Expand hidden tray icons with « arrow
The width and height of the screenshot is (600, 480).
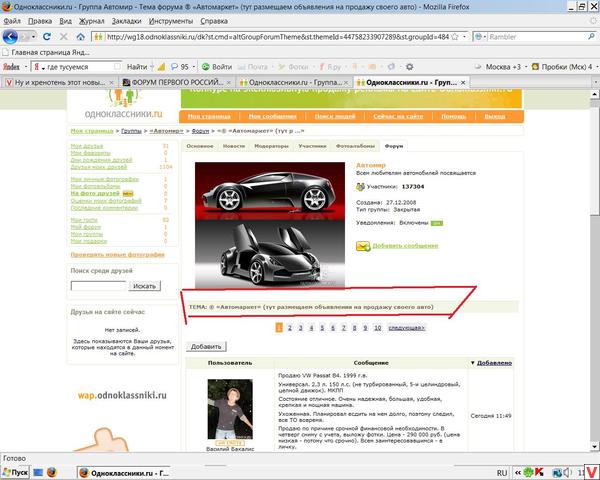(x=517, y=473)
